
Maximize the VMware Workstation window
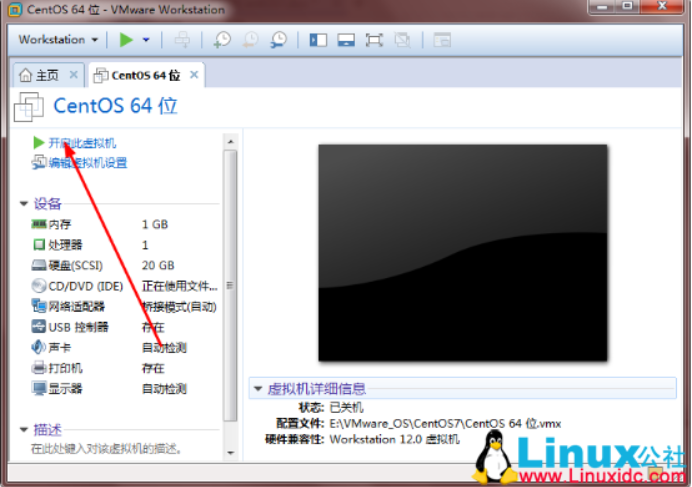[x=628, y=6]
